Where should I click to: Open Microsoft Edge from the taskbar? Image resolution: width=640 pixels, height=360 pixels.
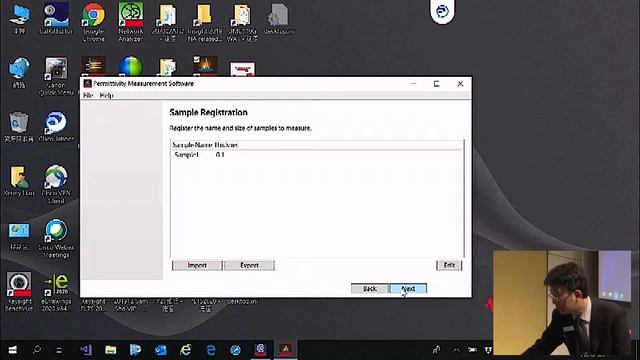click(210, 350)
